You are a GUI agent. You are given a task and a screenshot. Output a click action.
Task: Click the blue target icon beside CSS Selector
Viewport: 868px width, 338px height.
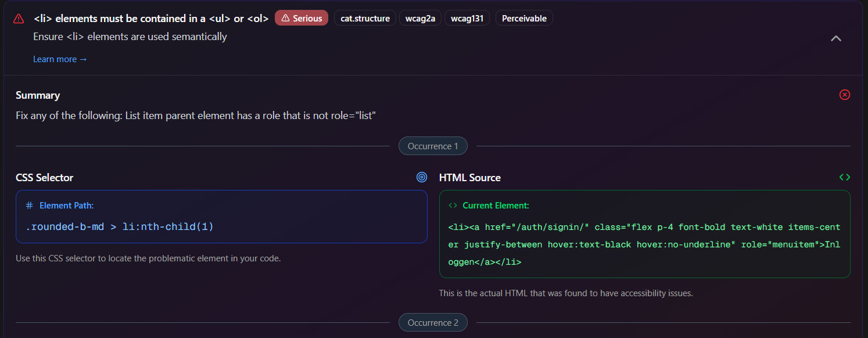422,177
